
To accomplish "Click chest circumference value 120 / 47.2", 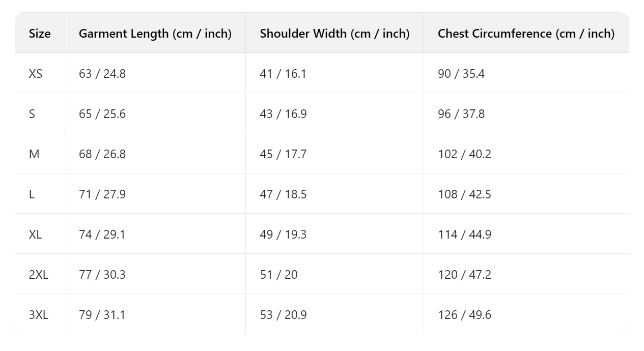I will [x=464, y=275].
